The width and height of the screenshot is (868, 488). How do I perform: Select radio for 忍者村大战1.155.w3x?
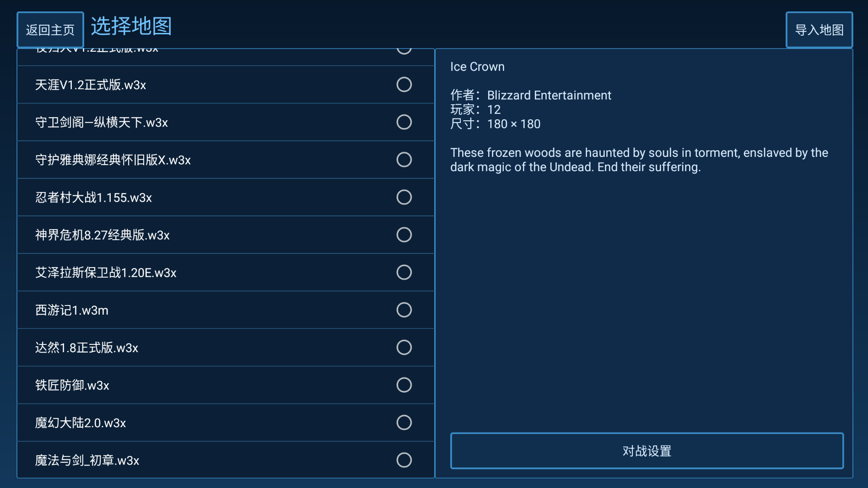click(404, 197)
